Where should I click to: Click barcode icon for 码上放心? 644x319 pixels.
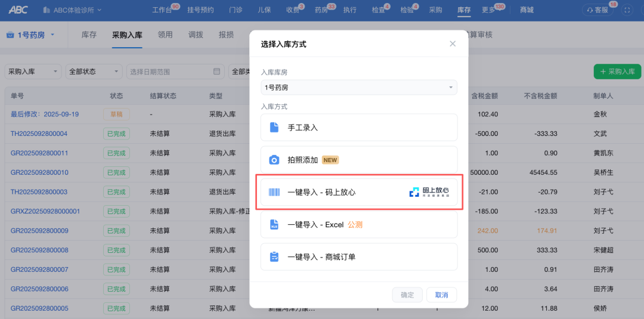click(x=274, y=192)
